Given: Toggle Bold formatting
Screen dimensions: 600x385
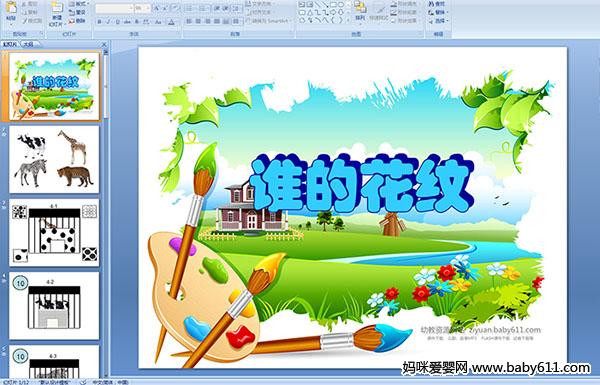Looking at the screenshot, I should point(99,22).
